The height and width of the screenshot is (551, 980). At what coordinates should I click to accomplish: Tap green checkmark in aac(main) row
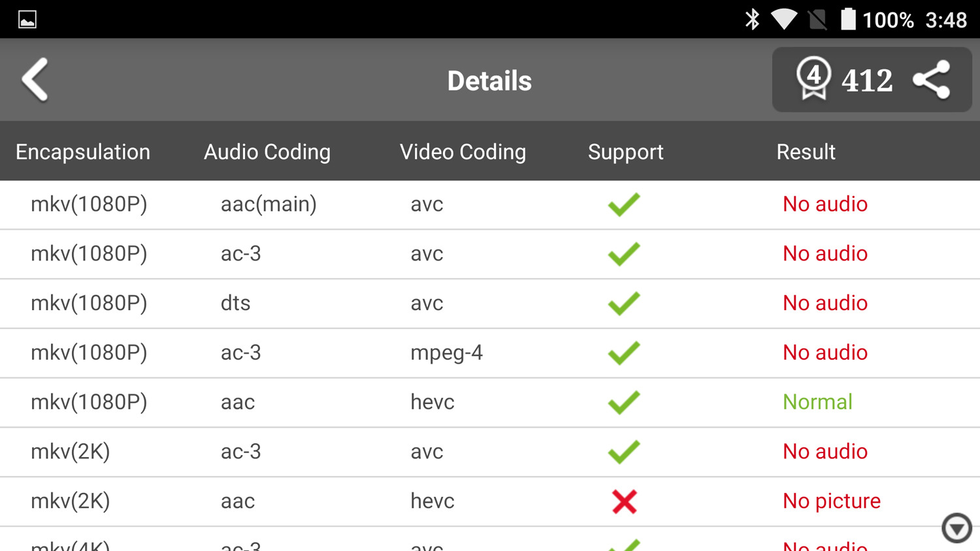click(624, 204)
